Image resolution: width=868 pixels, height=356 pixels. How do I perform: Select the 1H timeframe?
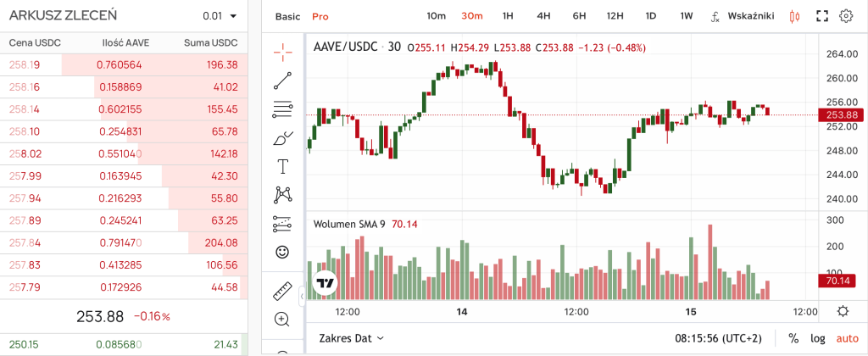(508, 16)
